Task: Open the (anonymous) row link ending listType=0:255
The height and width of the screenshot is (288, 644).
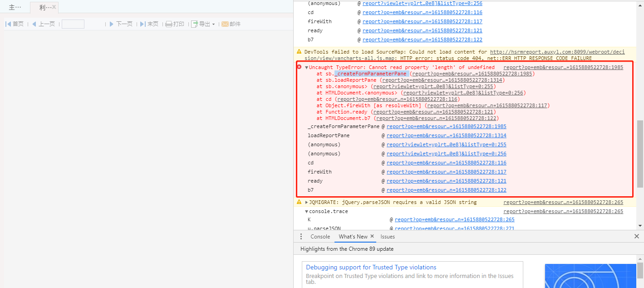Action: [x=447, y=144]
